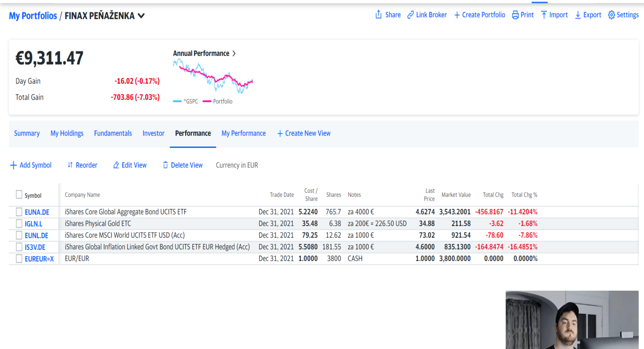Click the Print printer icon
The height and width of the screenshot is (349, 644).
tap(515, 15)
